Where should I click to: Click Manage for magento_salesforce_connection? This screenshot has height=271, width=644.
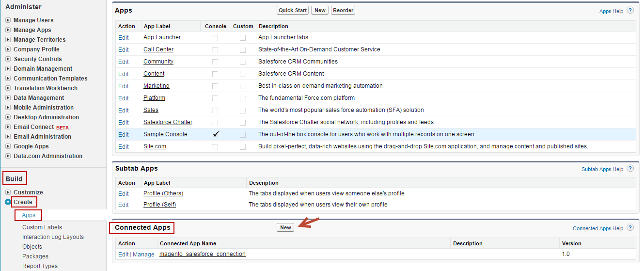(143, 254)
